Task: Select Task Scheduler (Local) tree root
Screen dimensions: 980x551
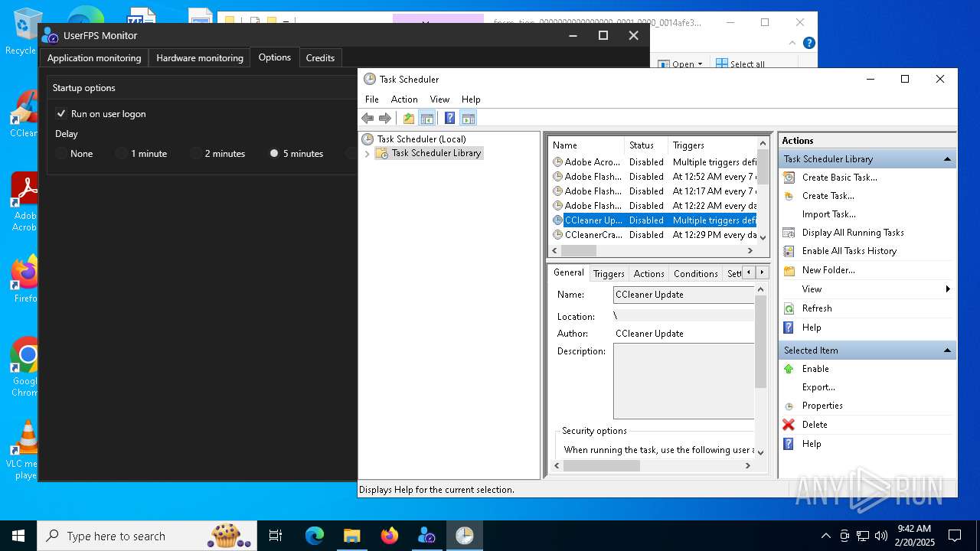Action: click(421, 139)
